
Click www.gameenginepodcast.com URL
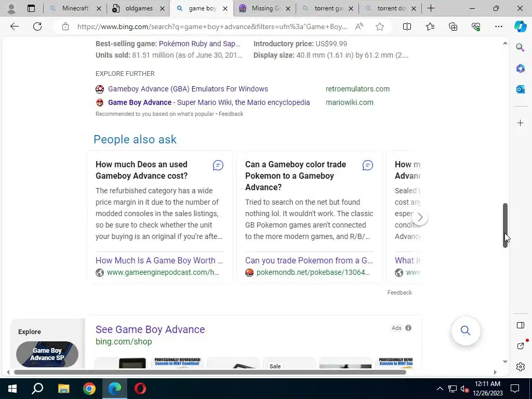point(163,272)
